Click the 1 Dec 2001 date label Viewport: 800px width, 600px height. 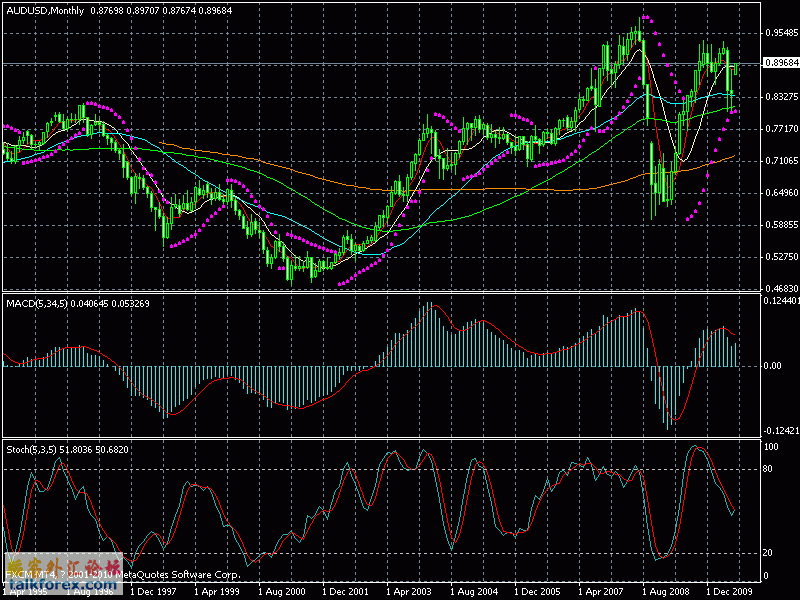click(345, 592)
